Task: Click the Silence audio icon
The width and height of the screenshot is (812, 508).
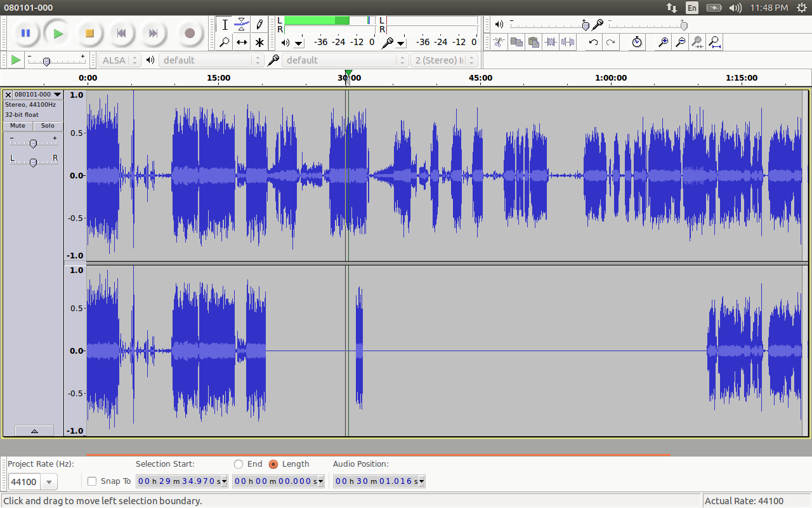Action: [568, 43]
